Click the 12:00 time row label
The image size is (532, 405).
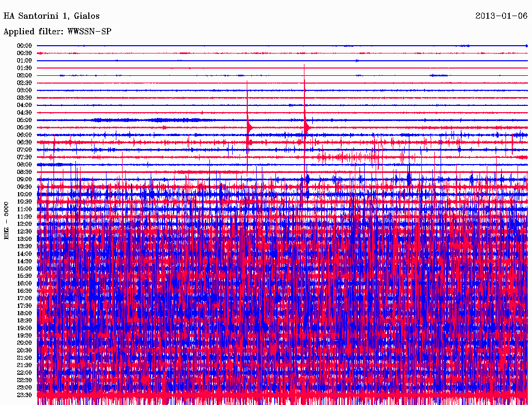click(24, 224)
